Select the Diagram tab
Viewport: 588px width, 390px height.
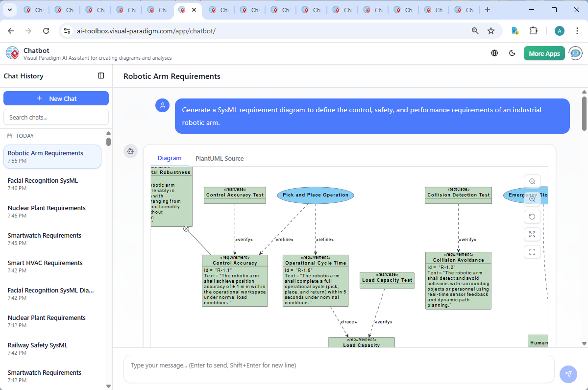pyautogui.click(x=170, y=158)
